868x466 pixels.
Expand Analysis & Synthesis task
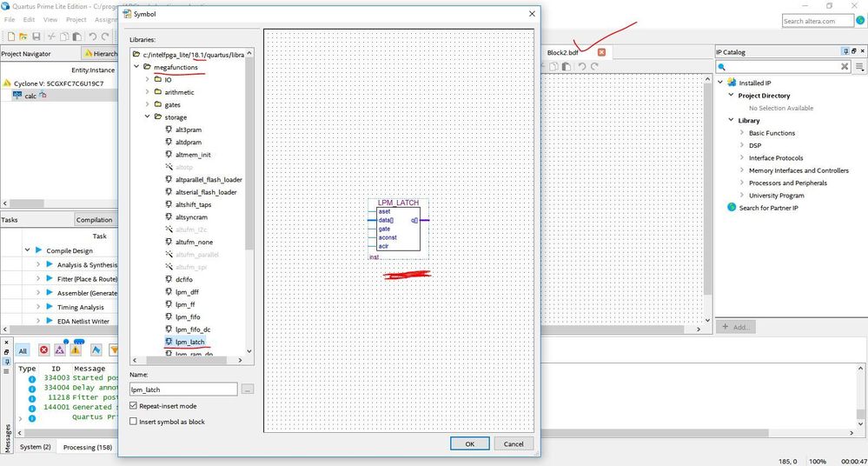point(38,265)
